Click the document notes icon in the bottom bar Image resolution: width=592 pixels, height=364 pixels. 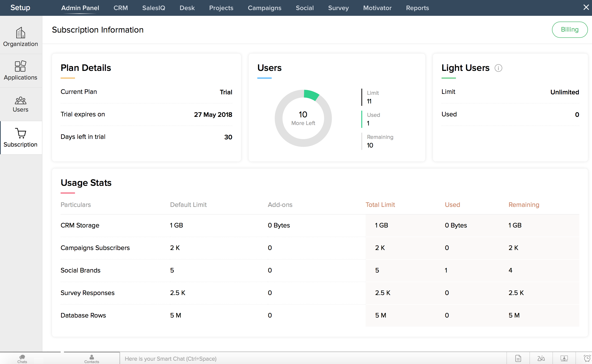click(x=518, y=358)
